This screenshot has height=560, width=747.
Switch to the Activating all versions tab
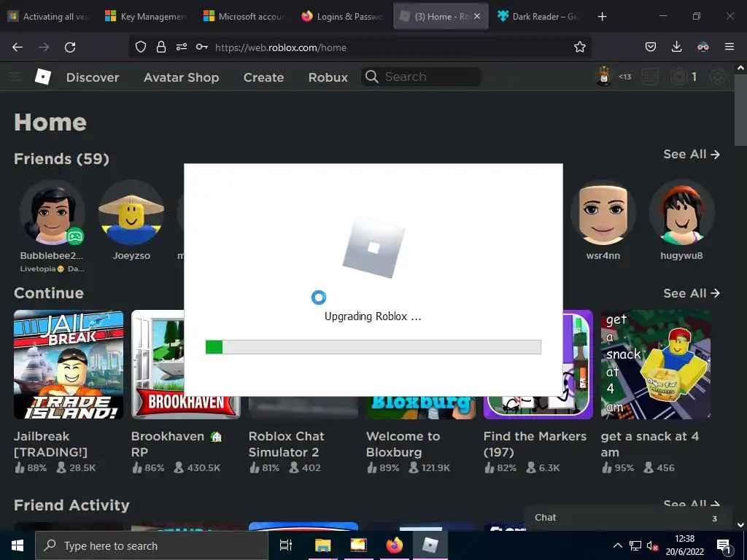[47, 17]
